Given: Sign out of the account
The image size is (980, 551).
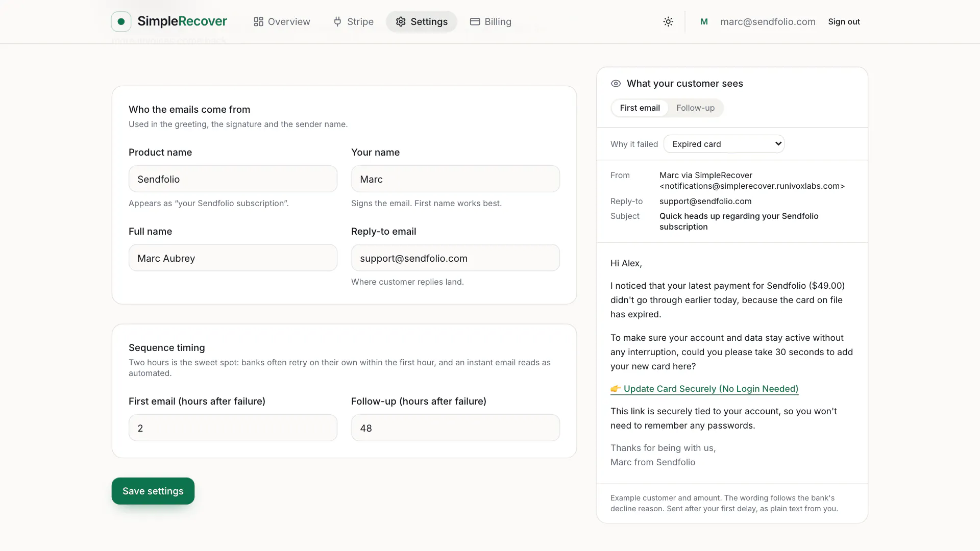Looking at the screenshot, I should (x=844, y=21).
